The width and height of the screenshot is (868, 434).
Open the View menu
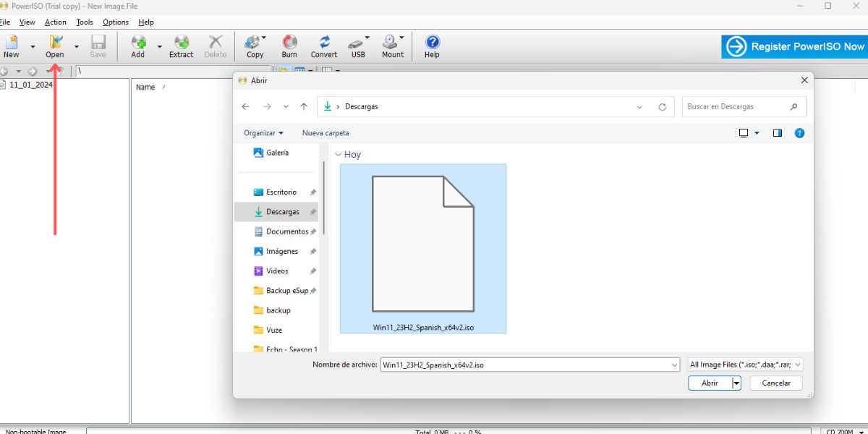27,22
